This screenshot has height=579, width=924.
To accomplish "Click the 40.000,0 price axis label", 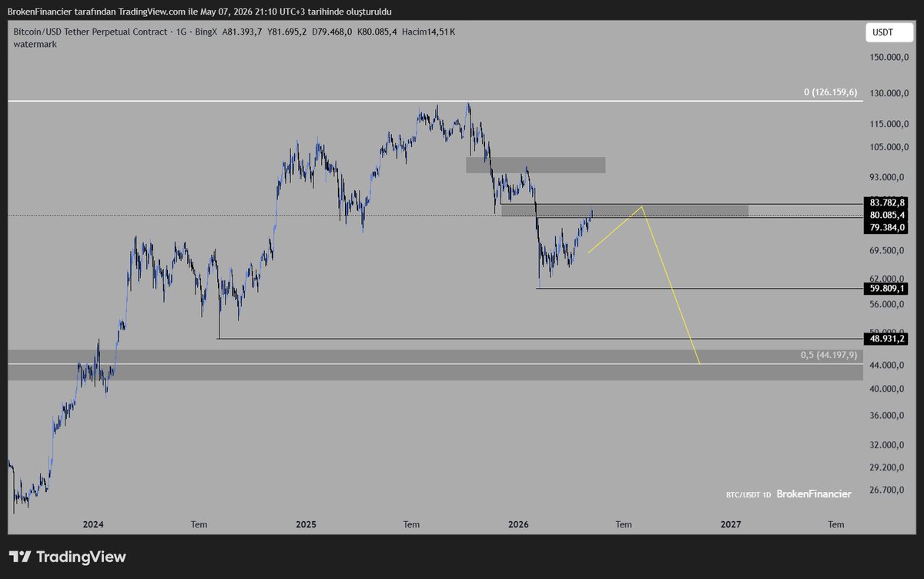I will [888, 389].
